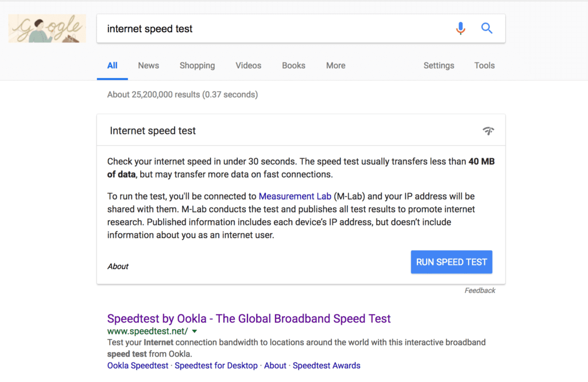Screen dimensions: 588x382
Task: Select the All results tab
Action: 113,65
